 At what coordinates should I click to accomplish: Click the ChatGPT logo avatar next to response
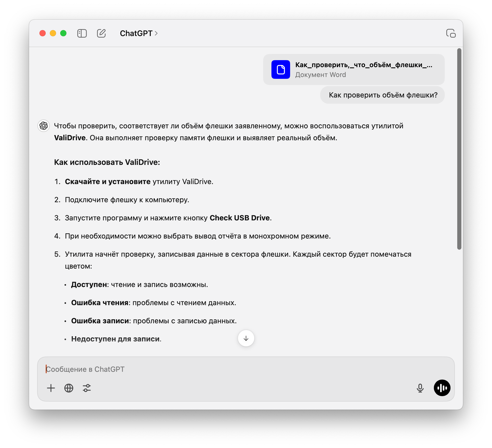click(44, 126)
